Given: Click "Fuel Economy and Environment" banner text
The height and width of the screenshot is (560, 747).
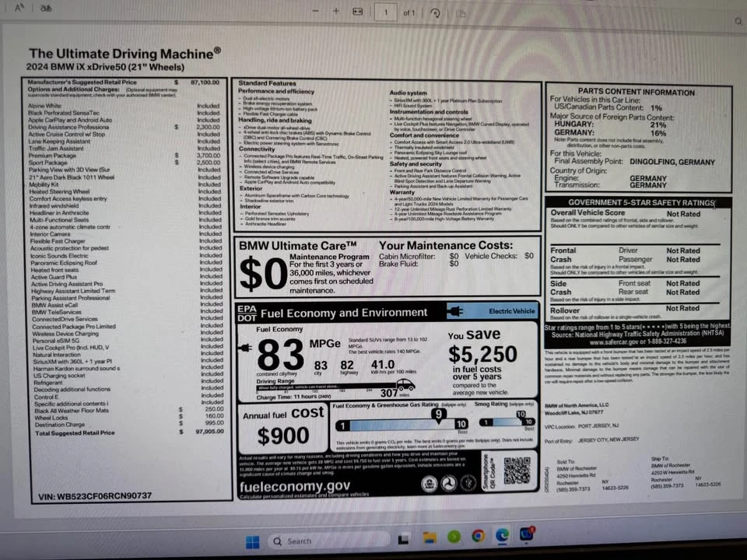Looking at the screenshot, I should click(343, 313).
